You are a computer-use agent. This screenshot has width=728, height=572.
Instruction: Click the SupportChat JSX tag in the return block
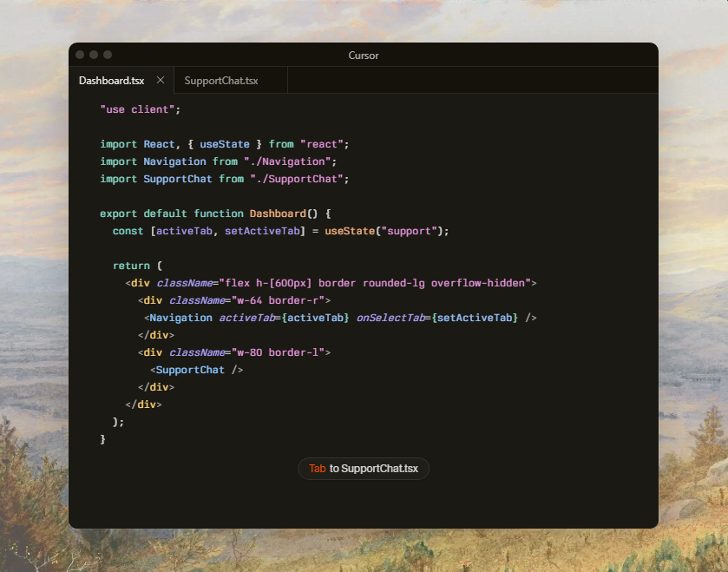(190, 370)
